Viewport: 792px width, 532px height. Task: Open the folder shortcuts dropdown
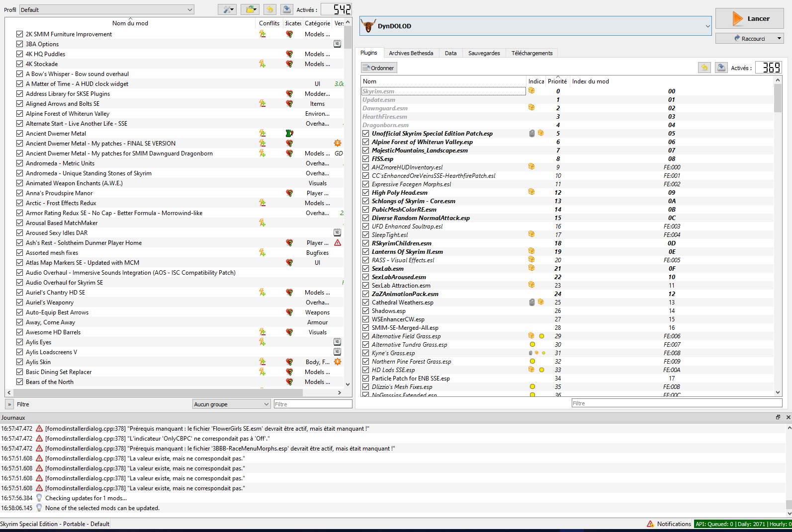tap(250, 9)
